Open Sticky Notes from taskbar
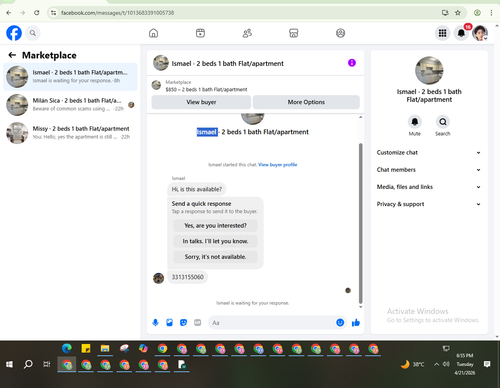 click(x=86, y=348)
